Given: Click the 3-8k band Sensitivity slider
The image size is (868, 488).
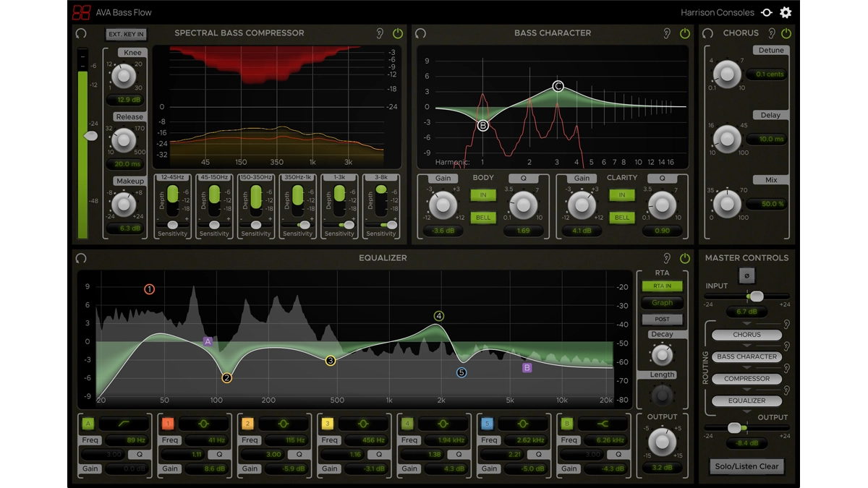Looking at the screenshot, I should (381, 226).
